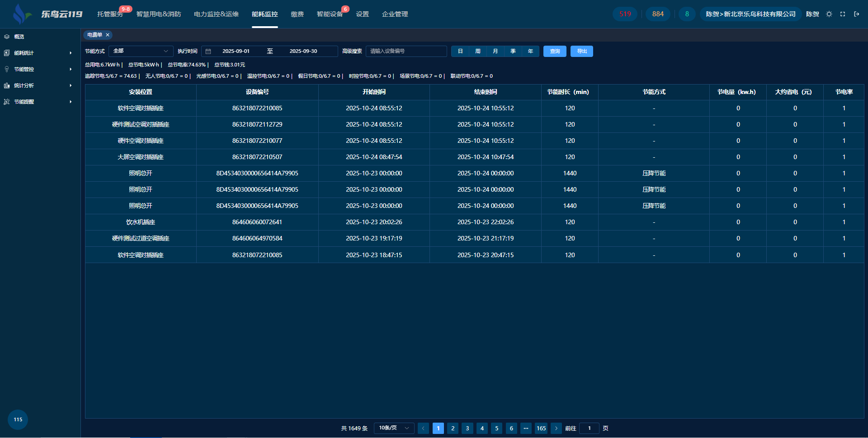Click the 请输入设备编号 search field

(x=406, y=52)
